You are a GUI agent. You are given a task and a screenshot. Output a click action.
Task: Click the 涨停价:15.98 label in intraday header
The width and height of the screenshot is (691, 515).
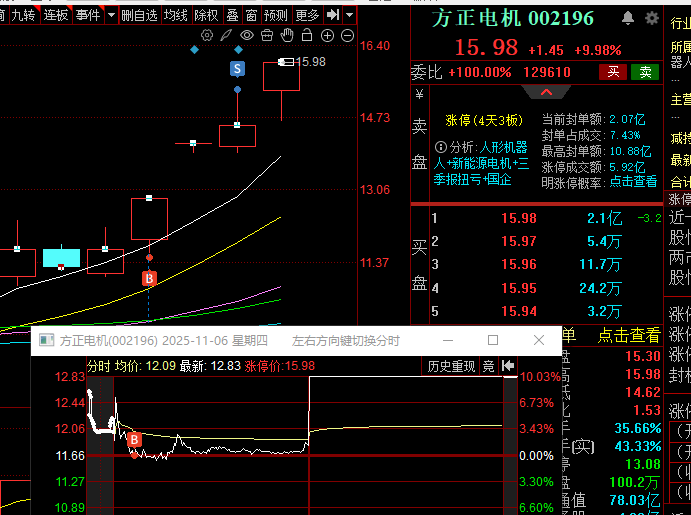pos(279,366)
